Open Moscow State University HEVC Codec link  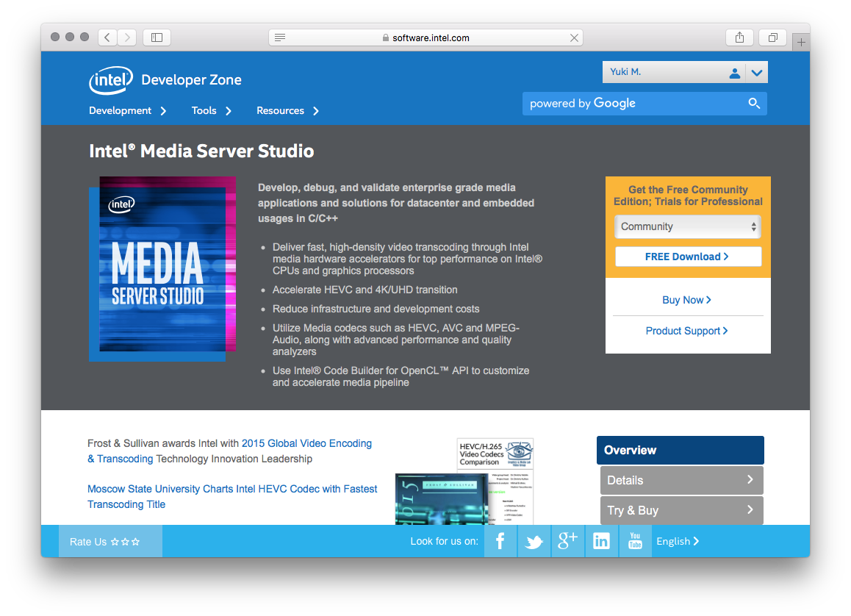tap(232, 496)
